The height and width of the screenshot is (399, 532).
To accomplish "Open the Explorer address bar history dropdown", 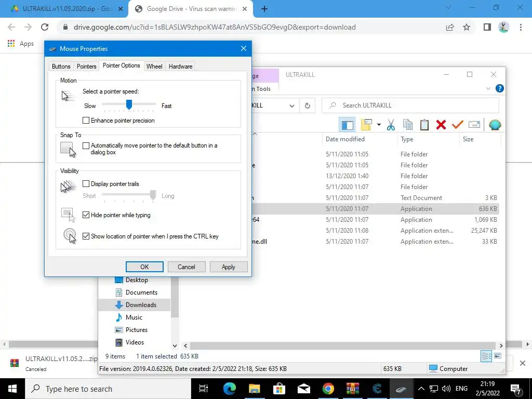I will click(292, 105).
